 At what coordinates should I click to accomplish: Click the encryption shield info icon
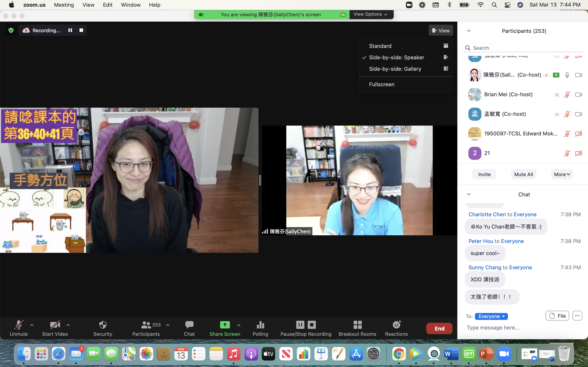[11, 30]
